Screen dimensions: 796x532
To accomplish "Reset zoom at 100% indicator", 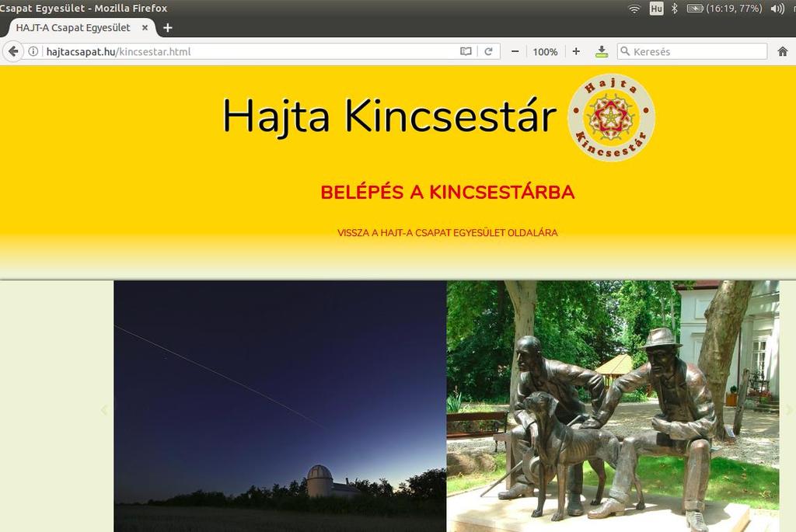I will (545, 52).
